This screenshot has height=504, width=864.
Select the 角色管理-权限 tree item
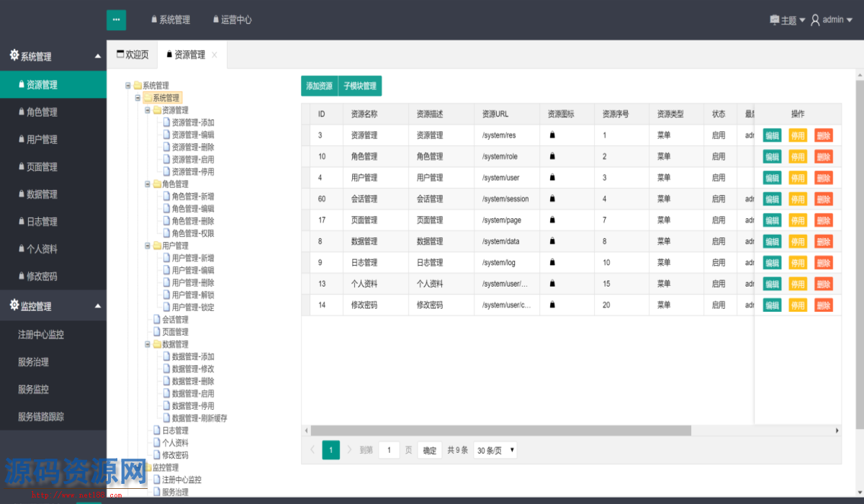(192, 233)
